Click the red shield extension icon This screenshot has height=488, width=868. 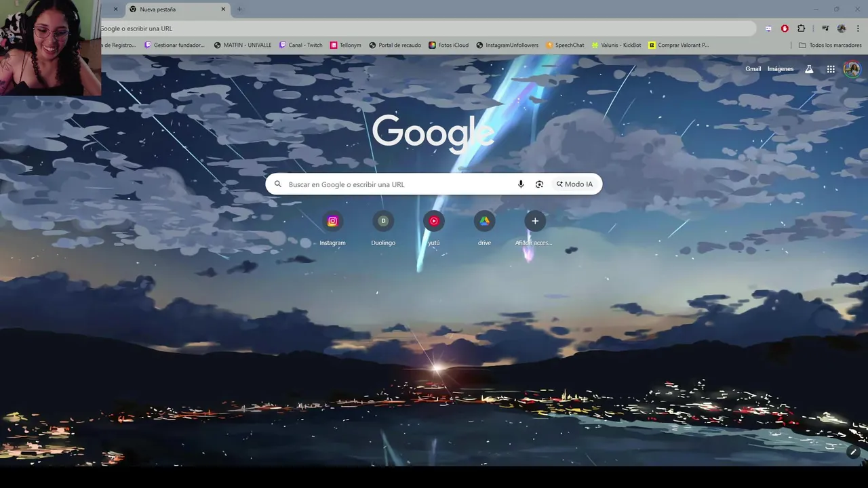pyautogui.click(x=785, y=28)
